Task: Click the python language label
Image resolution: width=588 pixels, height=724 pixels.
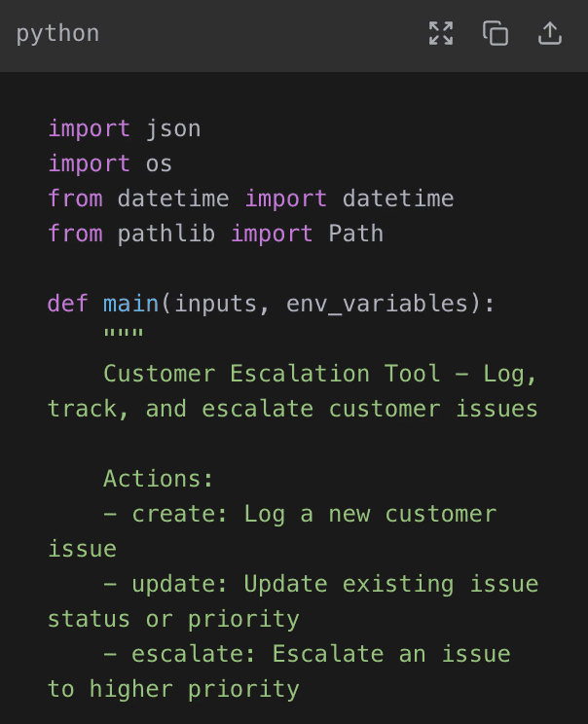Action: [x=57, y=34]
